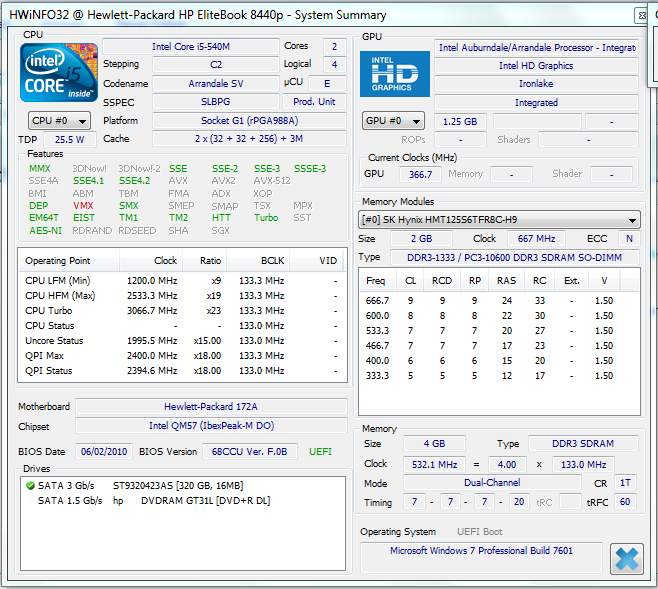Select the Uncore Status row
The image size is (658, 589).
pyautogui.click(x=181, y=341)
